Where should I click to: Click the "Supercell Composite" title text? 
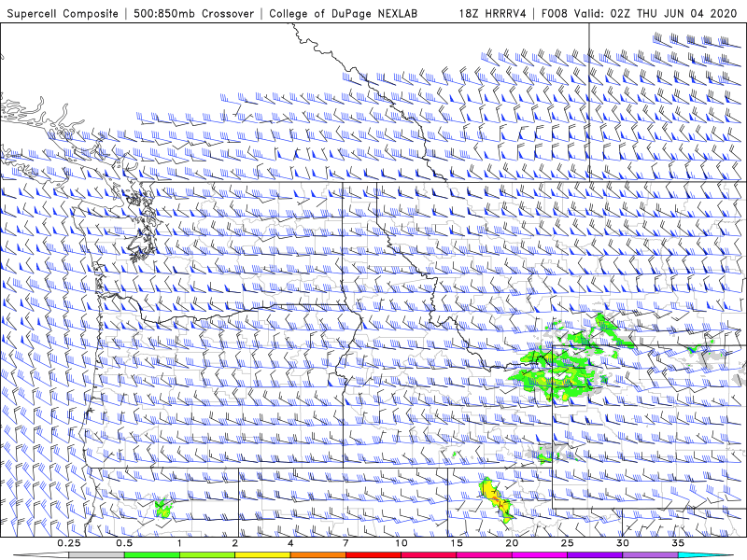pos(63,14)
